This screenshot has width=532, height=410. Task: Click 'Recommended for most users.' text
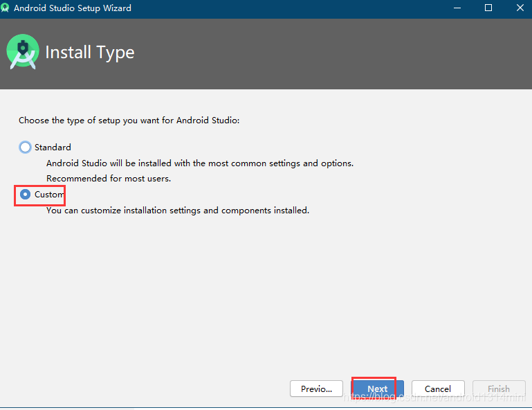(109, 178)
